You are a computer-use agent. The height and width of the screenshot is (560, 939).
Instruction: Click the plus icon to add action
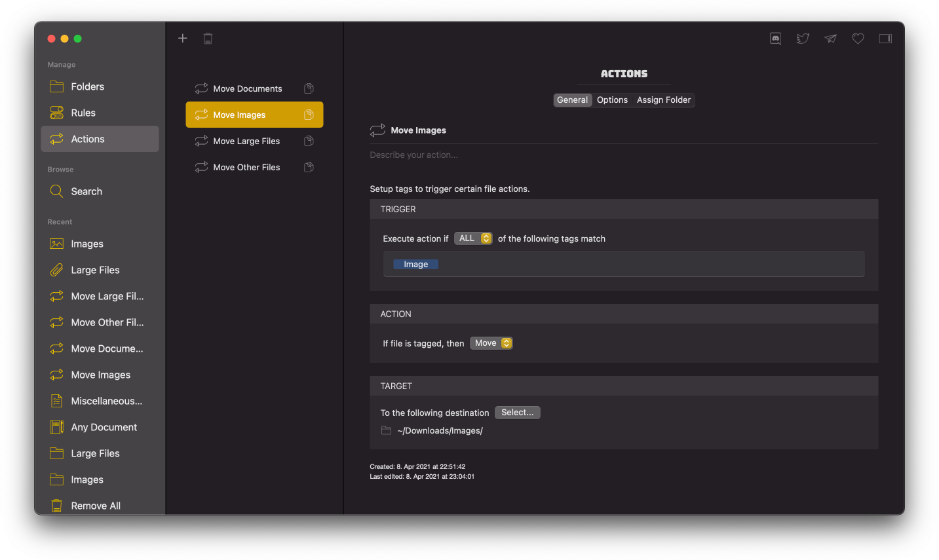tap(183, 39)
